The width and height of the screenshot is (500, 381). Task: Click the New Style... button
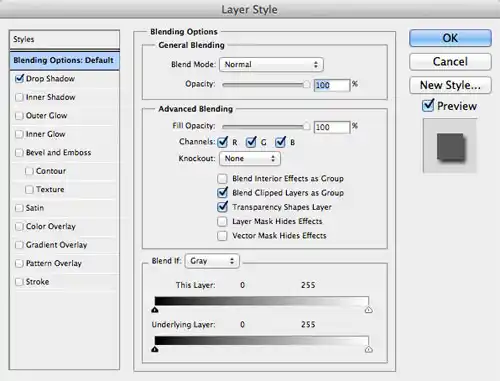[x=450, y=85]
